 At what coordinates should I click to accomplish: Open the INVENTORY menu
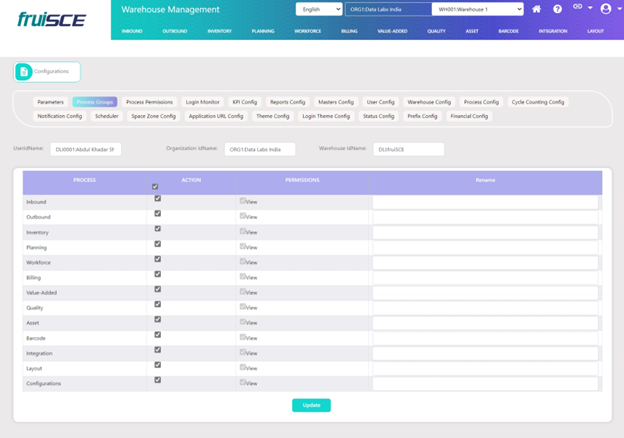point(219,31)
